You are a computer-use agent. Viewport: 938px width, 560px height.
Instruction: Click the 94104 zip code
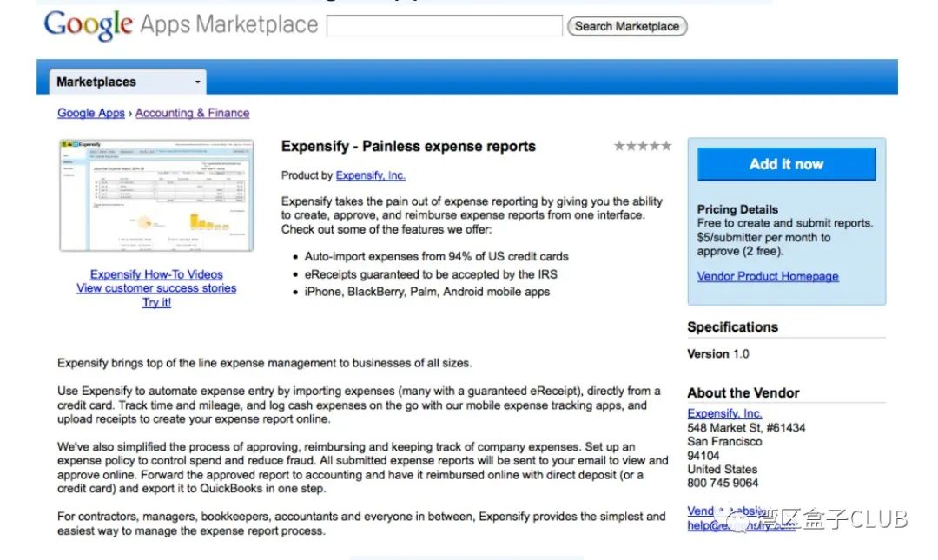coord(703,455)
